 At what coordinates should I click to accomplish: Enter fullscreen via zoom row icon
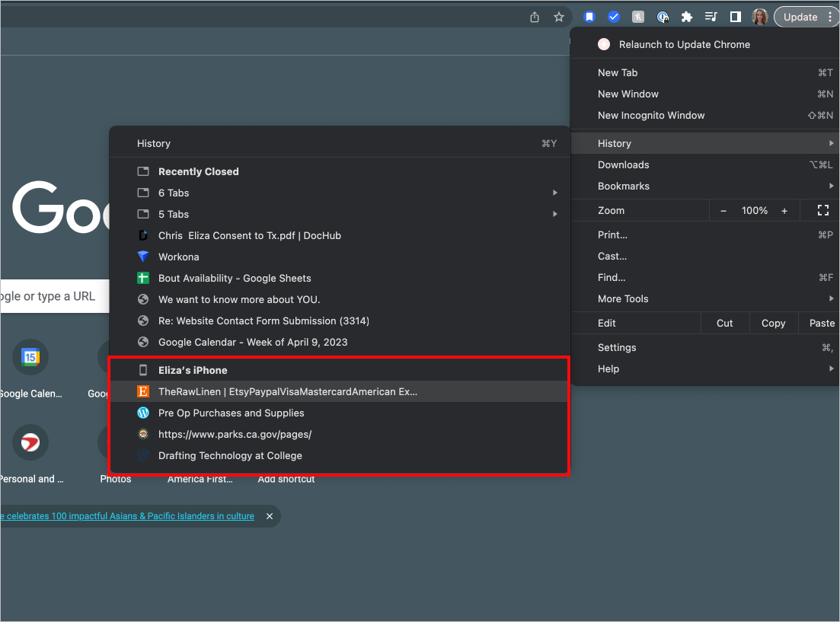[x=822, y=211]
